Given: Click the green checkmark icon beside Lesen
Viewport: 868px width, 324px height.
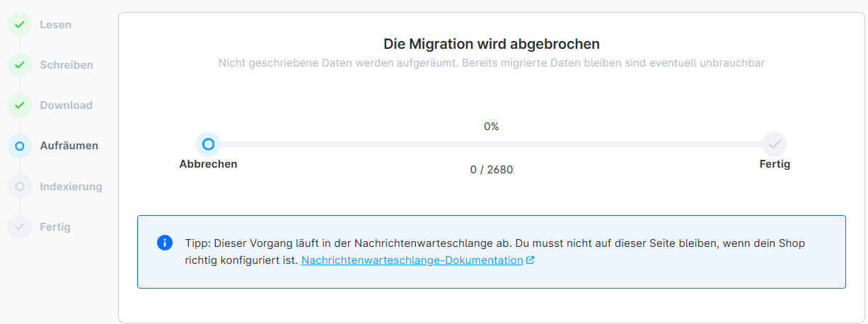Looking at the screenshot, I should pyautogui.click(x=19, y=25).
